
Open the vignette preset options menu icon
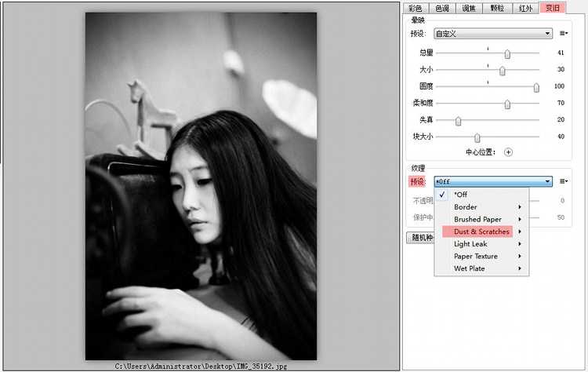point(564,34)
